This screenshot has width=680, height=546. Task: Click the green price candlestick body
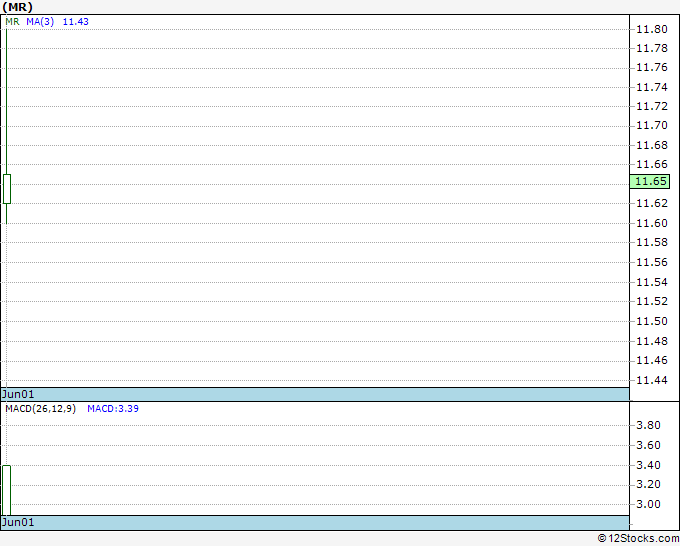click(7, 189)
